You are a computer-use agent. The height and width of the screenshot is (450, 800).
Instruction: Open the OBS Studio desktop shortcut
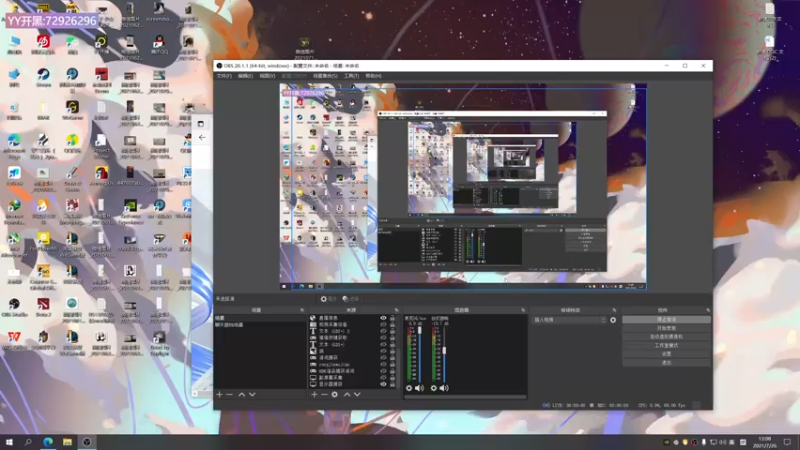pos(14,308)
